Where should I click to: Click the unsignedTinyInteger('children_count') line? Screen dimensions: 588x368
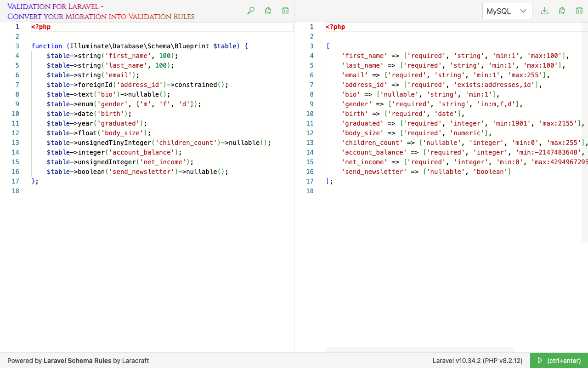(159, 143)
